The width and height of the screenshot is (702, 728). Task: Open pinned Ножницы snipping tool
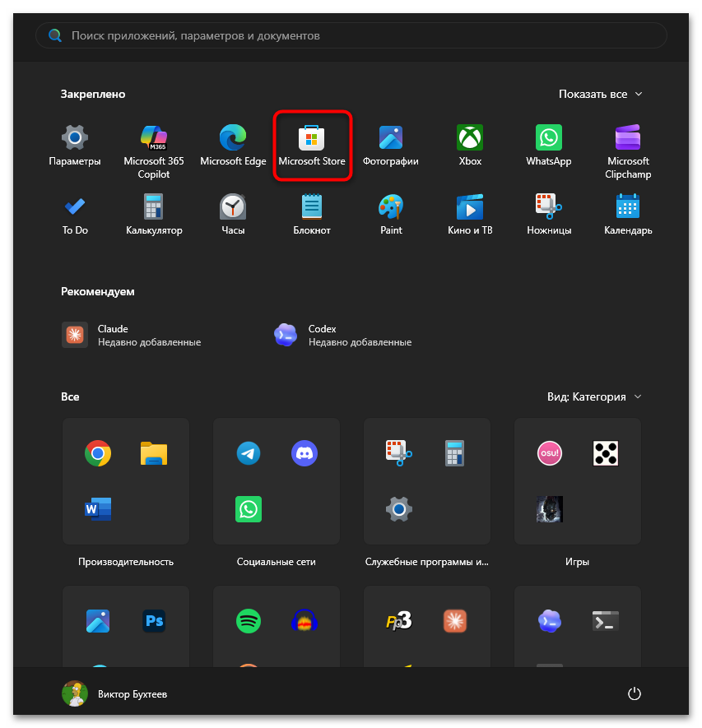click(x=549, y=215)
